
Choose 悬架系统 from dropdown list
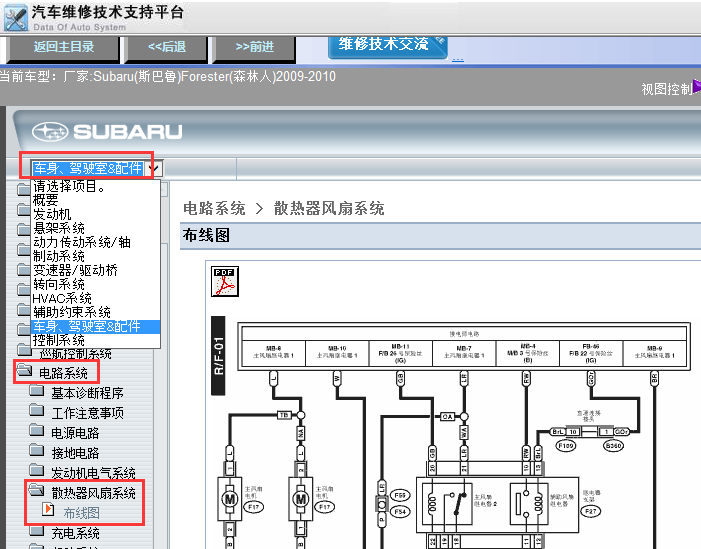96,228
